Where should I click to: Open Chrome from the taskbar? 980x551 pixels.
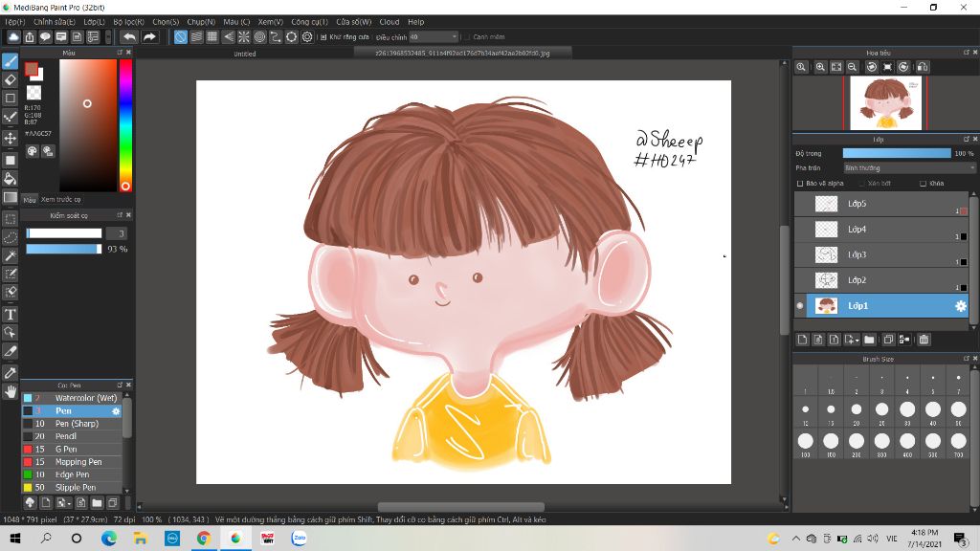tap(204, 538)
